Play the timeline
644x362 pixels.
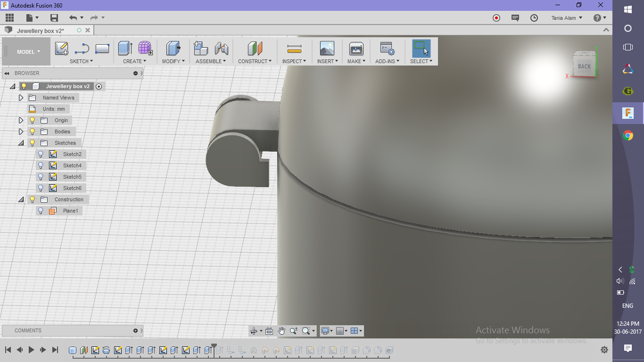(x=31, y=350)
